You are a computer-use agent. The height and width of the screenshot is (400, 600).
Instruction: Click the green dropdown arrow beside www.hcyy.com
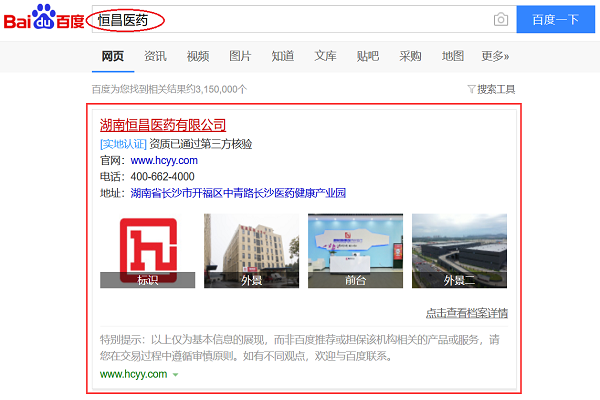pyautogui.click(x=175, y=375)
